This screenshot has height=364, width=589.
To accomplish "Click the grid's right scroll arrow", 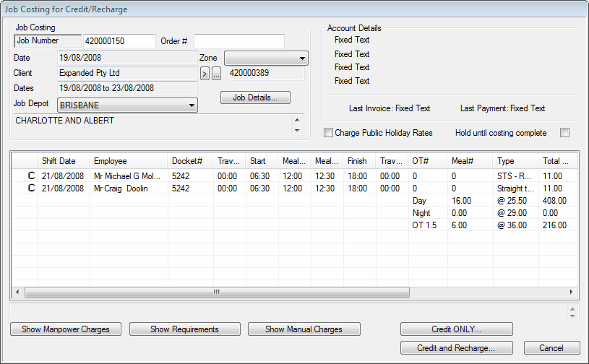I will (x=571, y=292).
